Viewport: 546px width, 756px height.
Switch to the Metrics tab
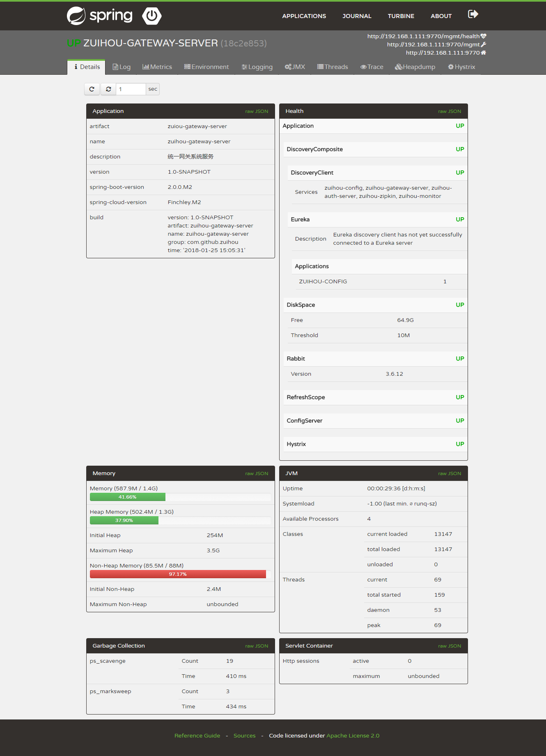click(157, 67)
